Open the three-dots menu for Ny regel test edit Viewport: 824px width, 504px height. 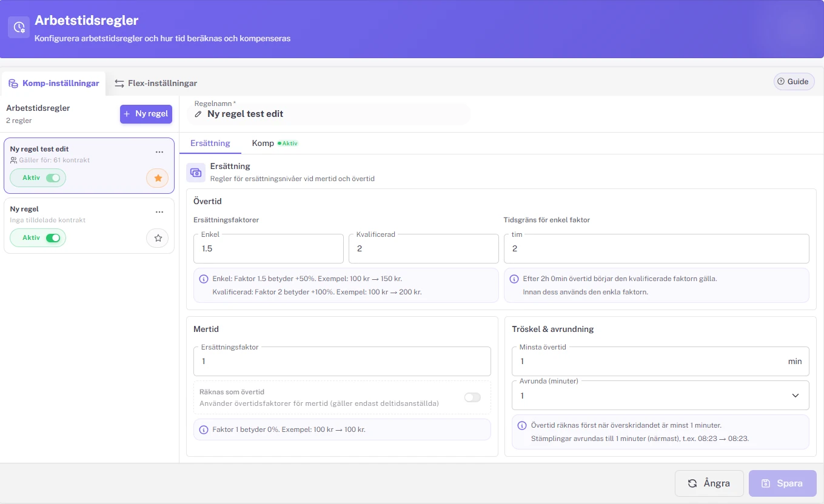(159, 152)
